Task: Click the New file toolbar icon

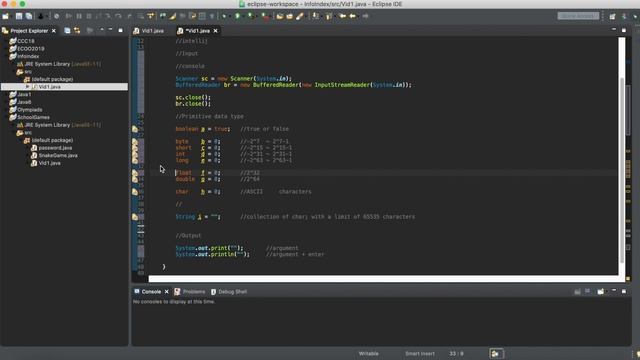Action: click(5, 16)
